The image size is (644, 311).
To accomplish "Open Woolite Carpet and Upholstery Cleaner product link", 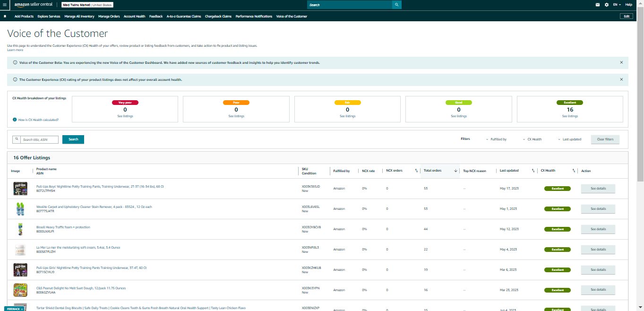I will click(94, 207).
